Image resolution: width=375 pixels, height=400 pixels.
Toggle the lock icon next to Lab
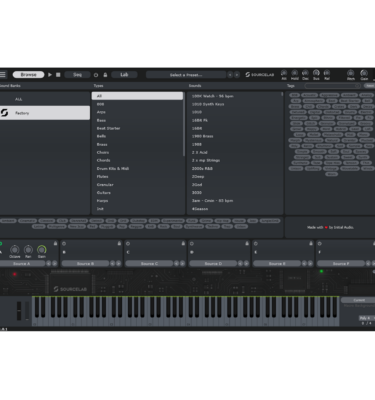(105, 75)
